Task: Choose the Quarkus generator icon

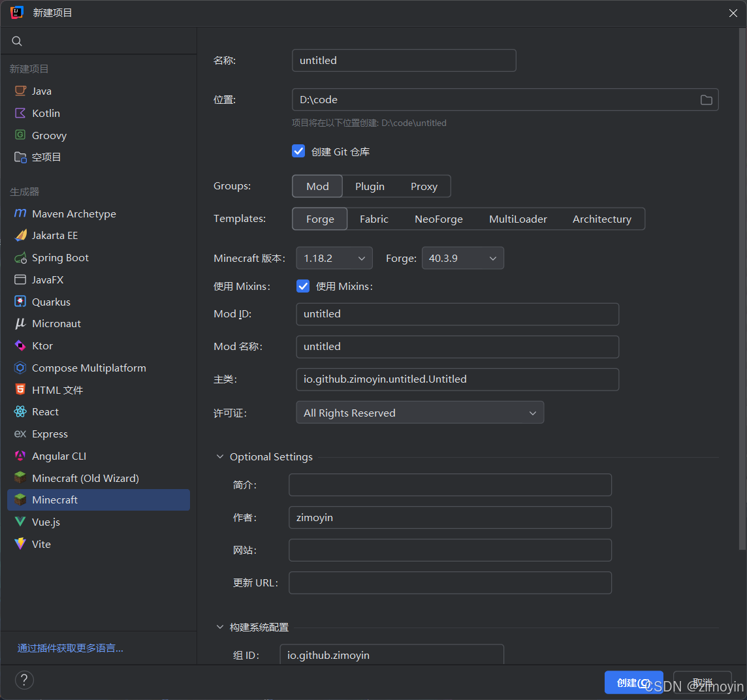Action: pos(20,302)
